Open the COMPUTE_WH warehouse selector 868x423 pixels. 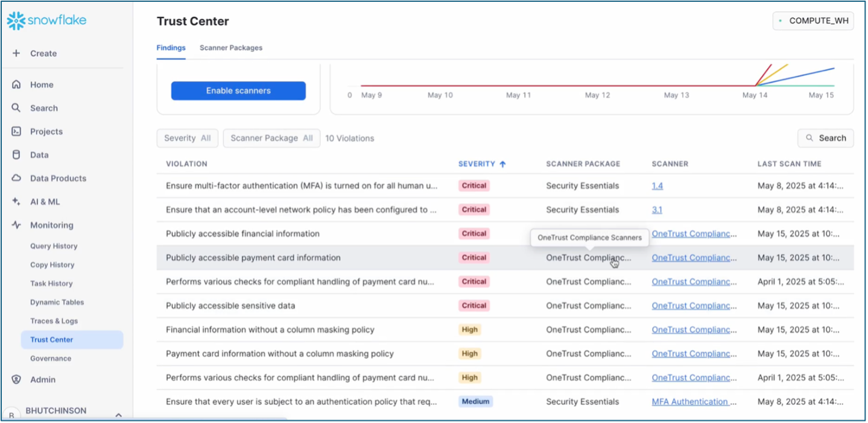[x=813, y=20]
